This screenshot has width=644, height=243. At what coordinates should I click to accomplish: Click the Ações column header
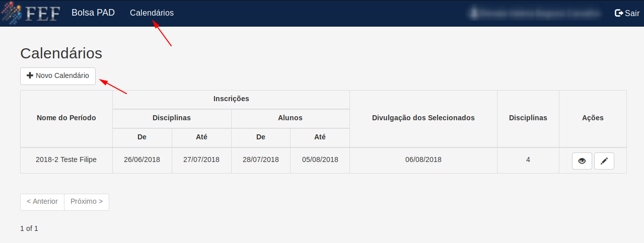pos(593,118)
